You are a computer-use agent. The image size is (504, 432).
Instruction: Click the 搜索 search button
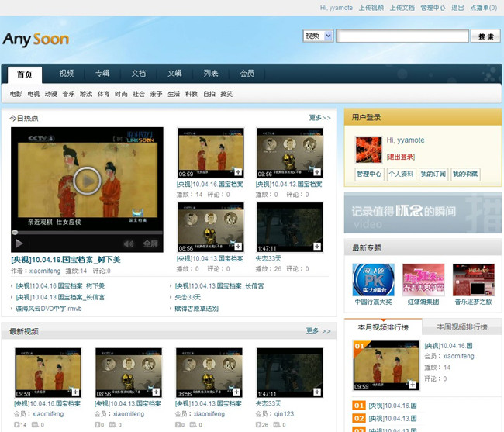[486, 36]
